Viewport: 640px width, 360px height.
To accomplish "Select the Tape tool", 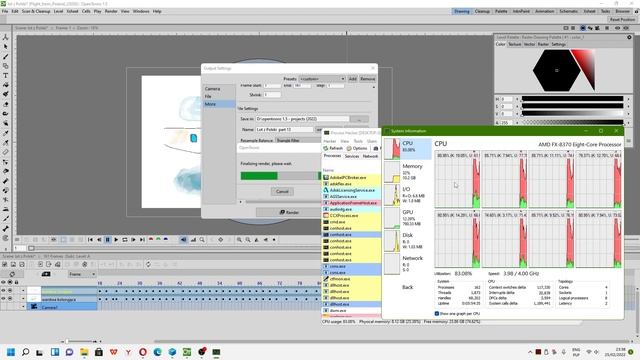I will pyautogui.click(x=6, y=113).
